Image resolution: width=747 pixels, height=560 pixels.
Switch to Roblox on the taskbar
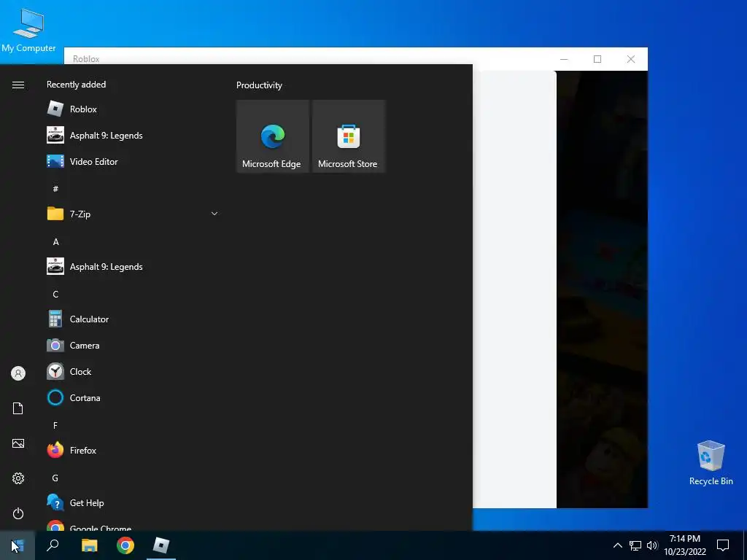[161, 545]
